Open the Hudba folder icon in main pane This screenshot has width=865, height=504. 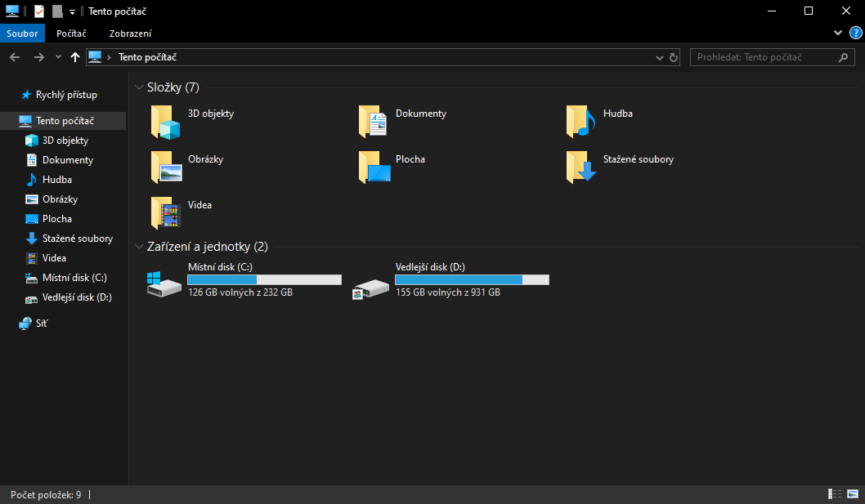[581, 122]
